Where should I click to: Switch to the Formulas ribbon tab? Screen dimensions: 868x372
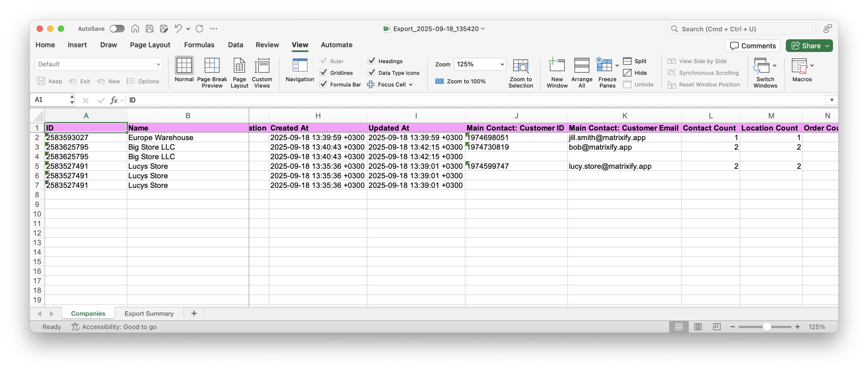point(199,45)
